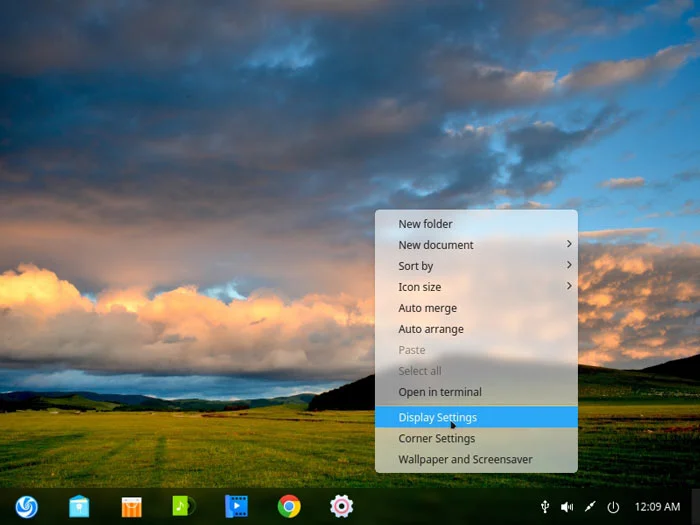
Task: Click the network connection tray icon
Action: 590,507
